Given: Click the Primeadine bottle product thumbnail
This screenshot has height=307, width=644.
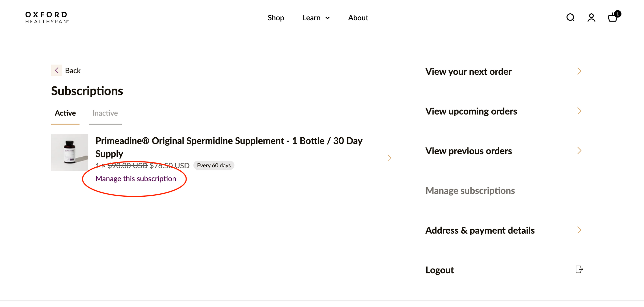Looking at the screenshot, I should (x=70, y=152).
